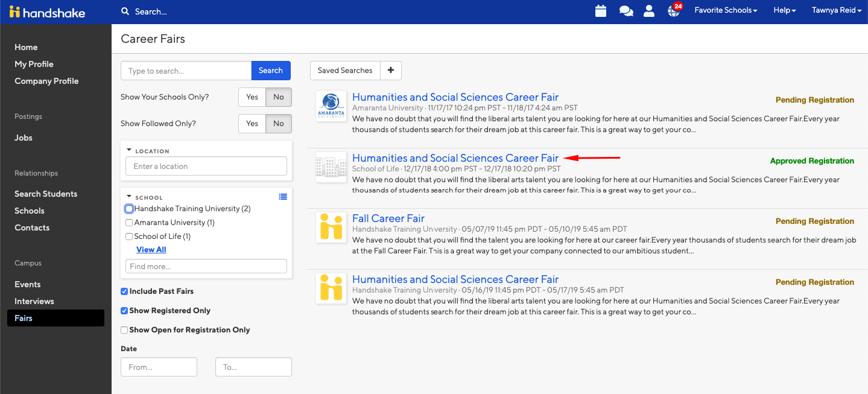The width and height of the screenshot is (868, 394).
Task: Open Help dropdown menu
Action: point(785,10)
